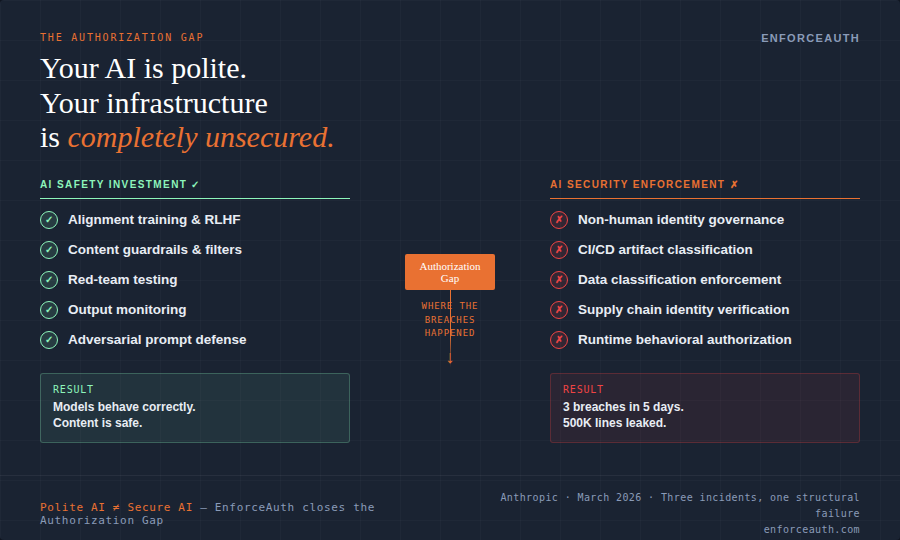Click X icon beside Supply chain identity verification

coord(559,310)
